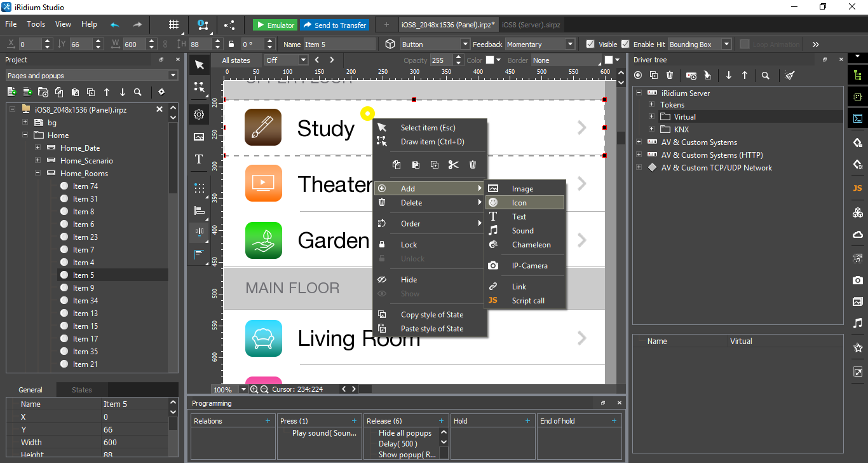The height and width of the screenshot is (463, 868).
Task: Select the Text tool in the editor toolbar
Action: coord(199,159)
